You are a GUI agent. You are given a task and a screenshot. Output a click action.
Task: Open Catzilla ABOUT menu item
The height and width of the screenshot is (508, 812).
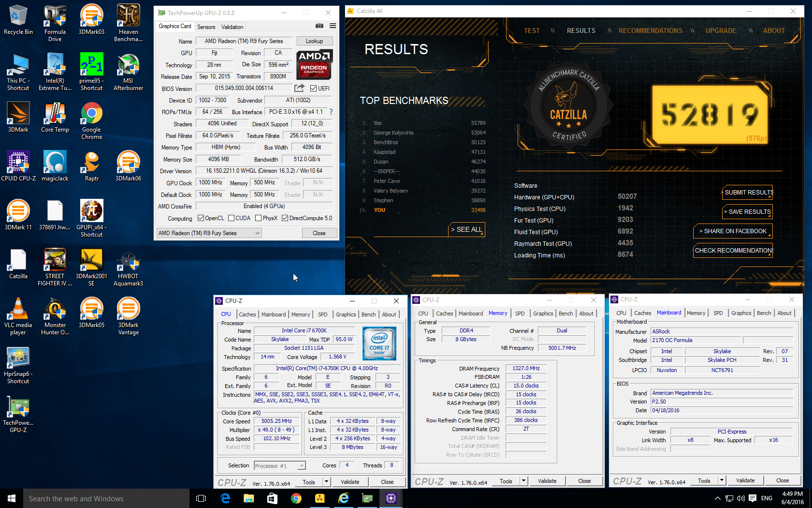(773, 30)
